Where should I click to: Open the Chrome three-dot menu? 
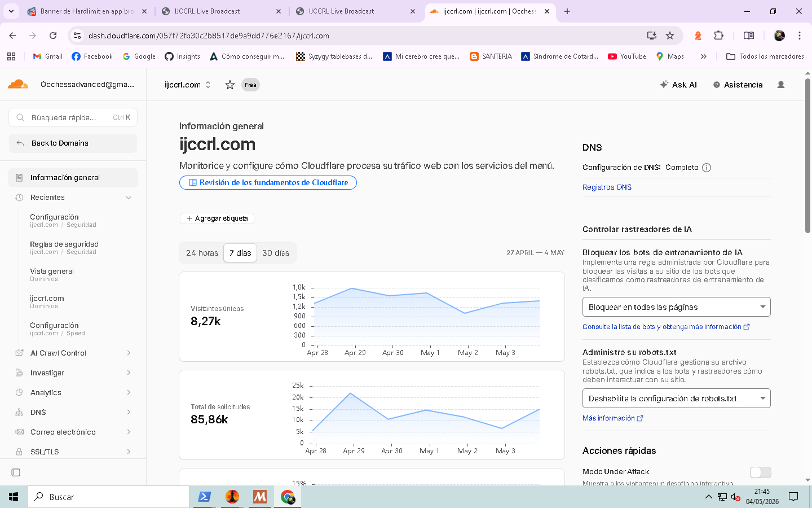pyautogui.click(x=800, y=36)
